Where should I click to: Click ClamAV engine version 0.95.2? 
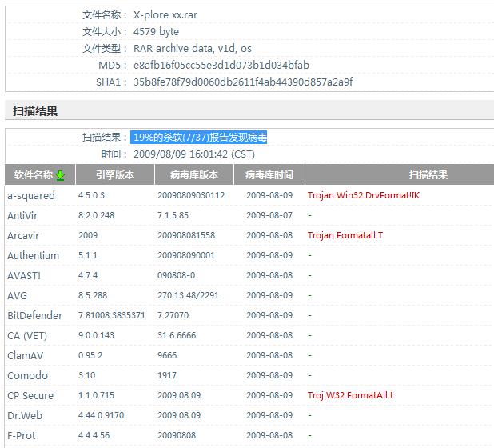pos(90,355)
